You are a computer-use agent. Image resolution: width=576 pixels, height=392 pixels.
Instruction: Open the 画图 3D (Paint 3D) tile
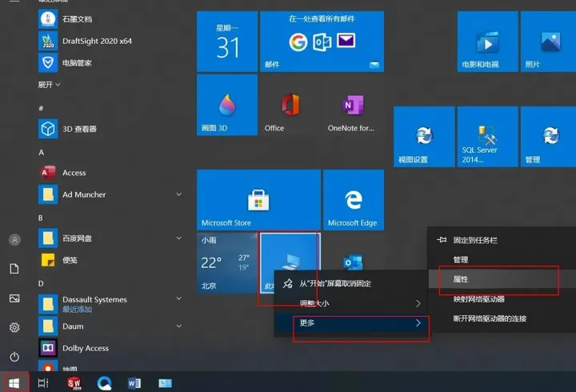pyautogui.click(x=227, y=106)
